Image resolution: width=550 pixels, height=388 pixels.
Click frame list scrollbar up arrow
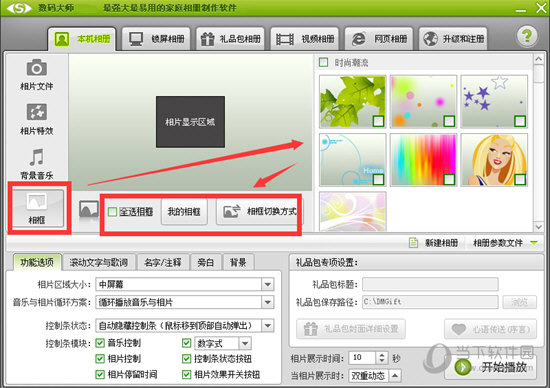(538, 59)
